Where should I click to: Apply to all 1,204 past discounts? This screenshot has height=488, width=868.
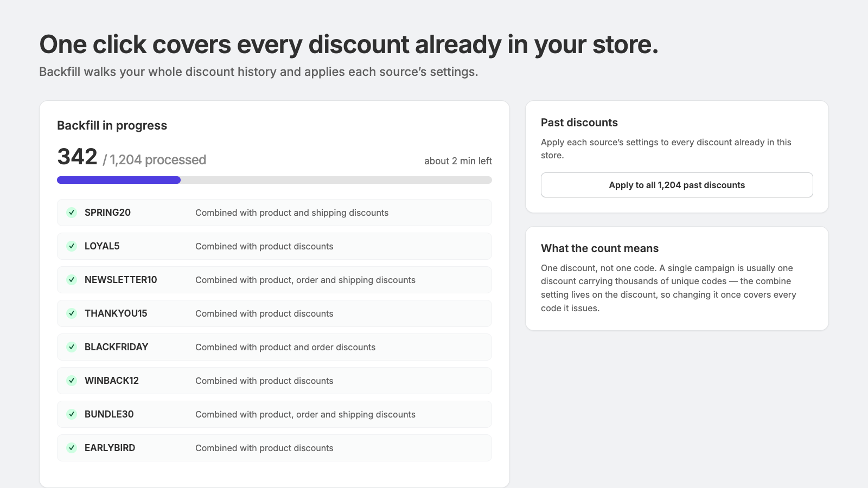[x=676, y=185]
